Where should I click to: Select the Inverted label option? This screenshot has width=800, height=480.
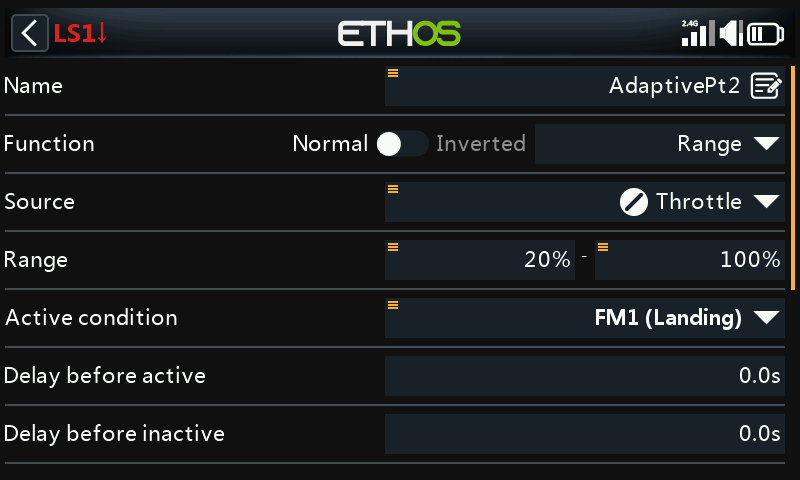click(x=481, y=144)
